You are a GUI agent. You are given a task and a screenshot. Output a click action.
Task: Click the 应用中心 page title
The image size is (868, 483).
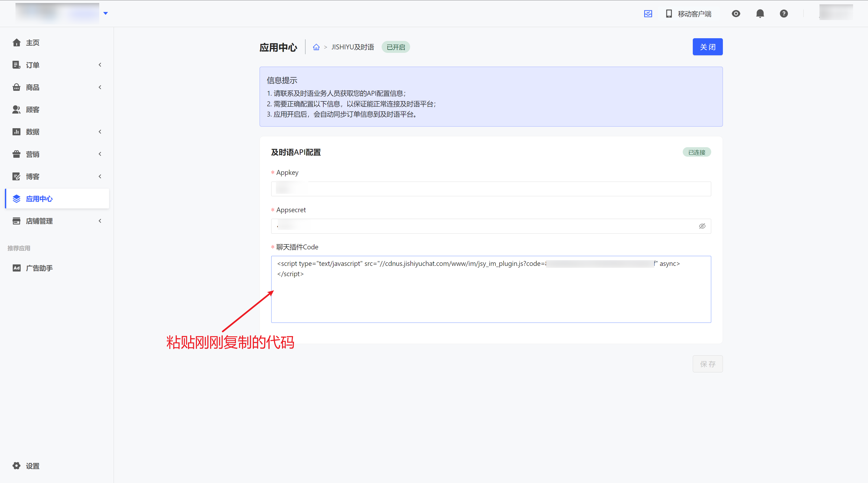tap(278, 47)
